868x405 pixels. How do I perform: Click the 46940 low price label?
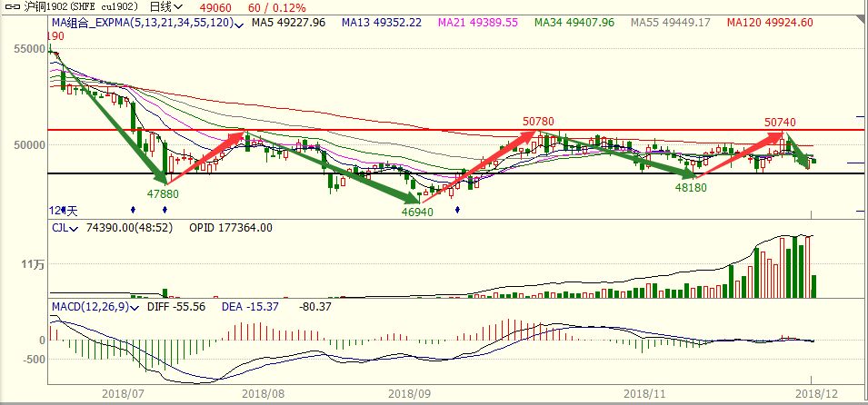[417, 211]
